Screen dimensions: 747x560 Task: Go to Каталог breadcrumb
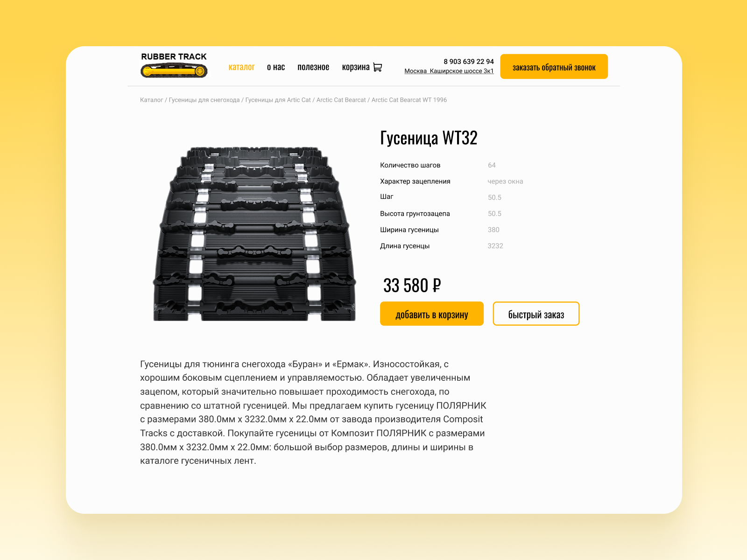point(152,100)
